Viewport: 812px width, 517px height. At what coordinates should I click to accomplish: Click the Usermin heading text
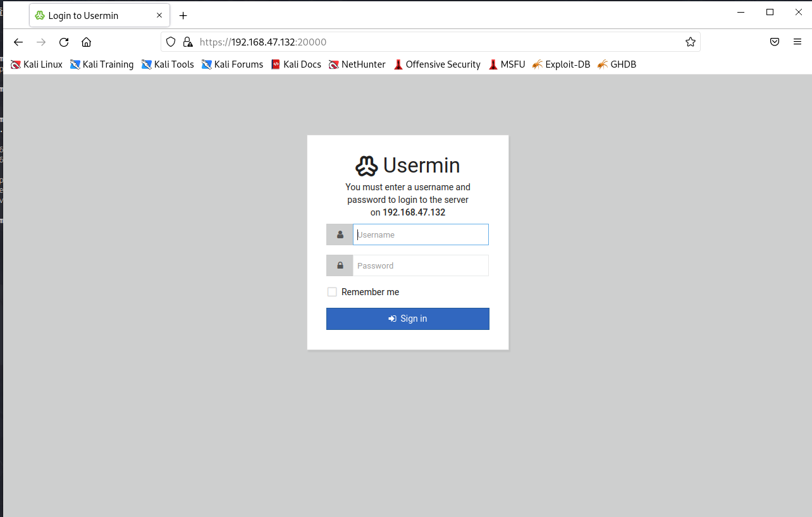[x=422, y=166]
